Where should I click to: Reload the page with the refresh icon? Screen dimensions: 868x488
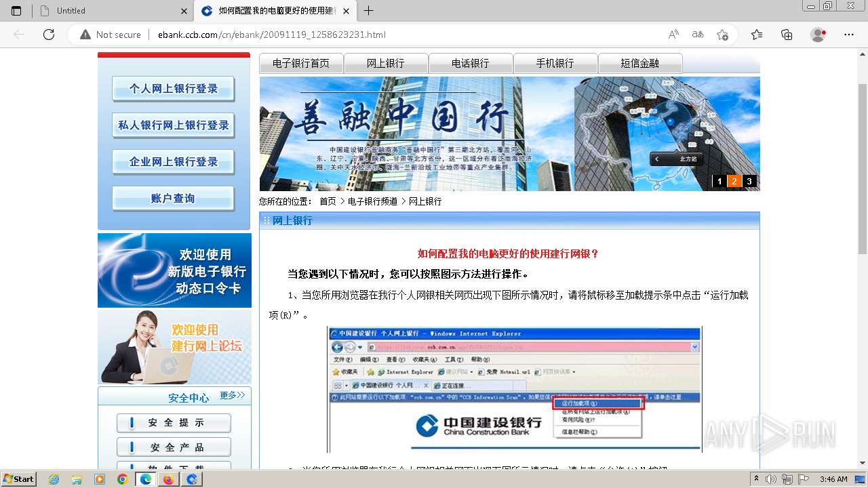49,35
